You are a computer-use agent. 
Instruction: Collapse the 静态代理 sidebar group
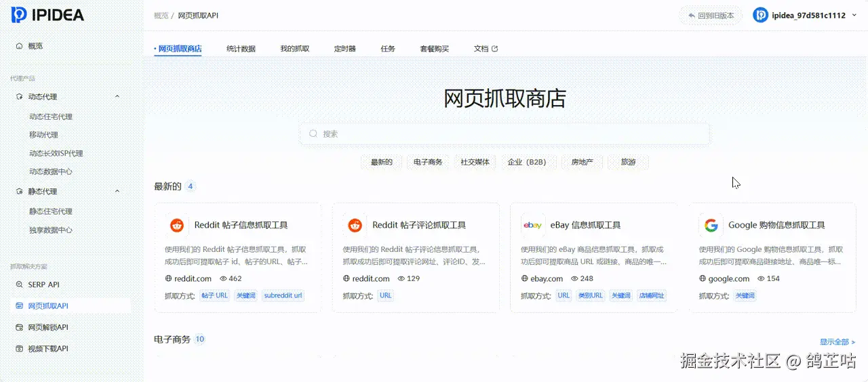pyautogui.click(x=117, y=192)
